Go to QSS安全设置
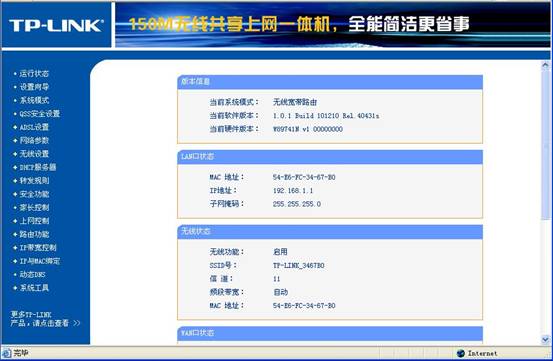 [x=39, y=114]
